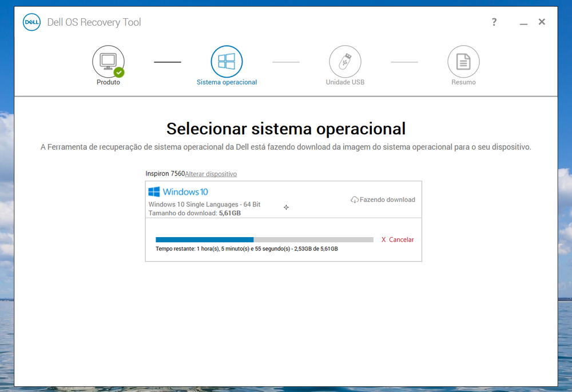Open the help question mark
572x392 pixels.
click(494, 22)
